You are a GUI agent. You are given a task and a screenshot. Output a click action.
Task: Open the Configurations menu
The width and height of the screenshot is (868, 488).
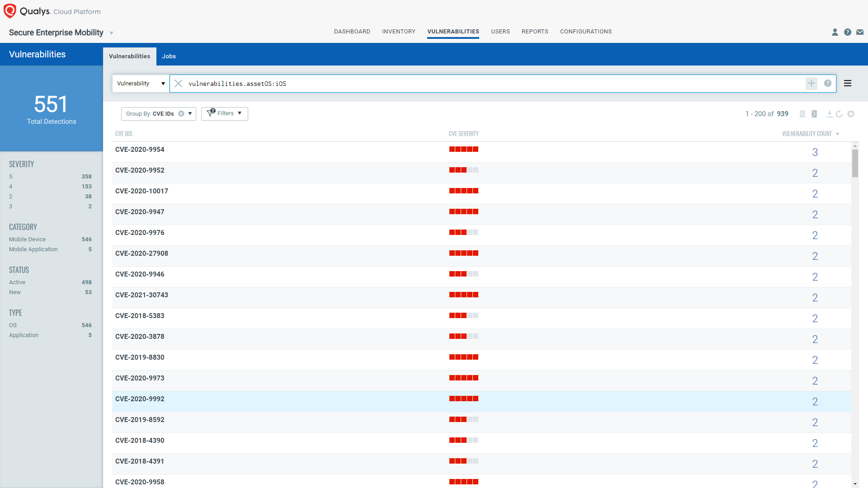[x=586, y=32]
